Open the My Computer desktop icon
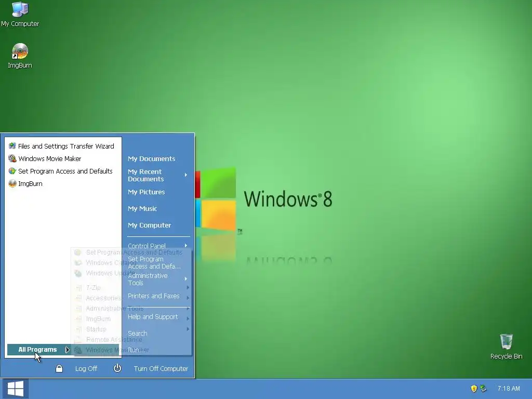 (20, 14)
